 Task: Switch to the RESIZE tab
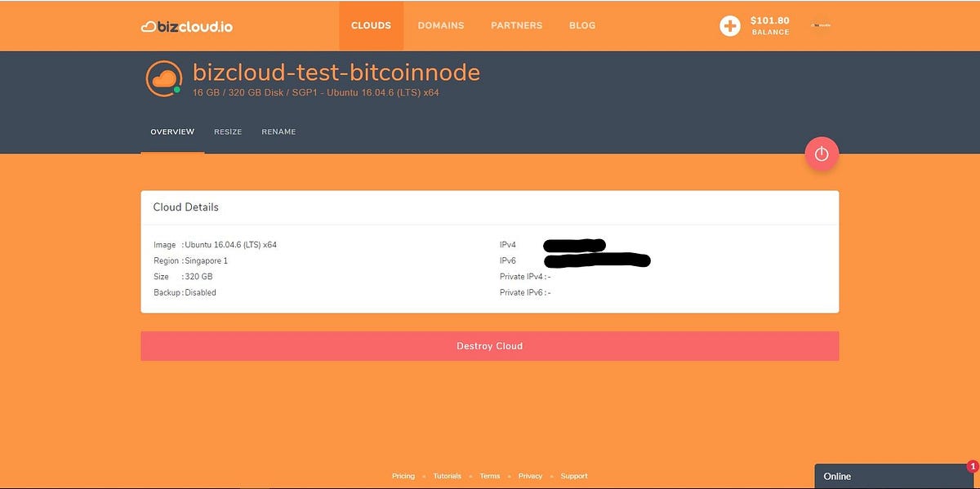click(x=228, y=131)
